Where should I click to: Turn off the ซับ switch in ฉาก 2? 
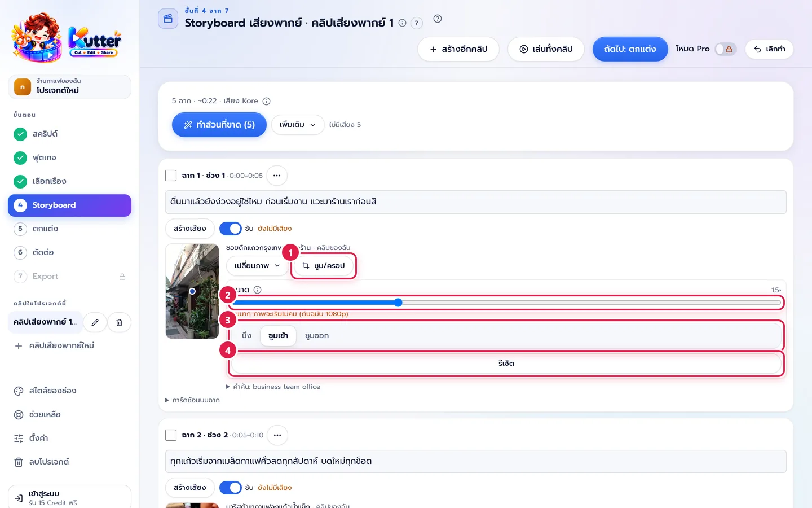pyautogui.click(x=230, y=488)
